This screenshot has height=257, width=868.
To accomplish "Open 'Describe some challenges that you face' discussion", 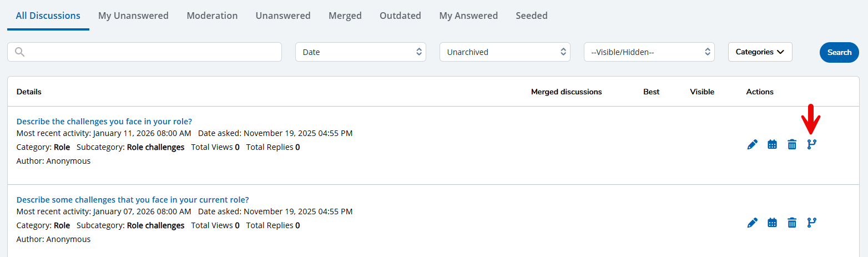I will pyautogui.click(x=133, y=200).
